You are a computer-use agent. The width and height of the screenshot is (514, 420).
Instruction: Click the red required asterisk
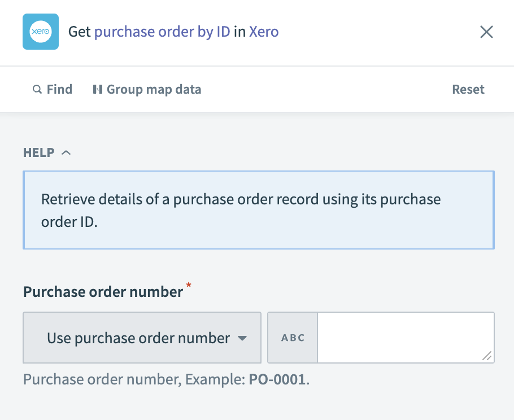click(189, 287)
